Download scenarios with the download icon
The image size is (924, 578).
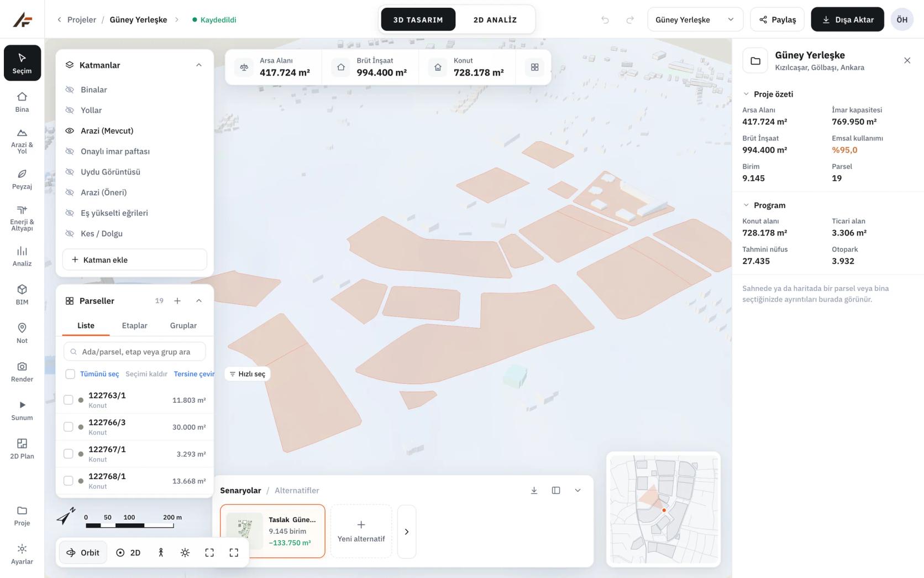[x=534, y=491]
